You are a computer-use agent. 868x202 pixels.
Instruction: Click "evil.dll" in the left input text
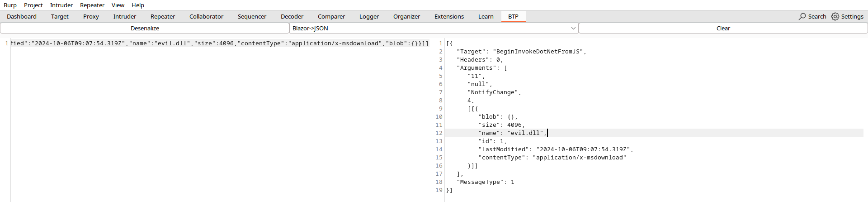coord(172,43)
